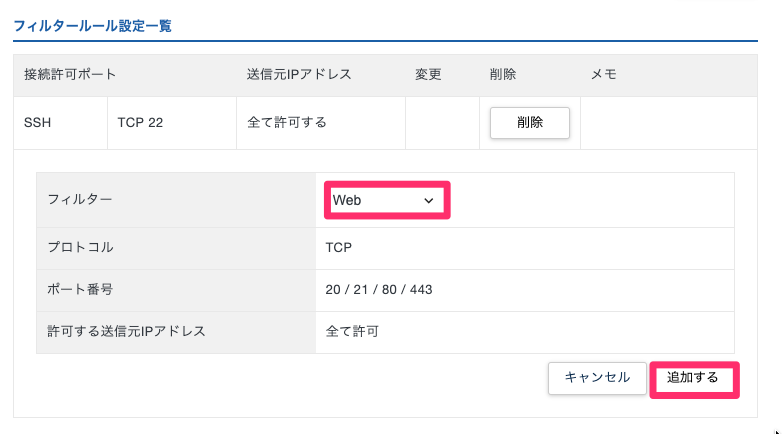The height and width of the screenshot is (434, 782).
Task: Click the フィルター row label
Action: pyautogui.click(x=80, y=200)
